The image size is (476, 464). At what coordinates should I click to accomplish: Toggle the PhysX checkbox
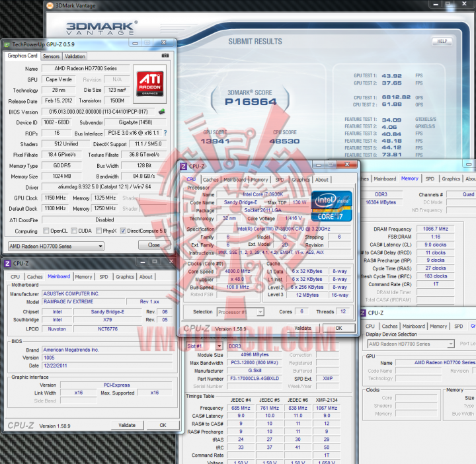99,231
